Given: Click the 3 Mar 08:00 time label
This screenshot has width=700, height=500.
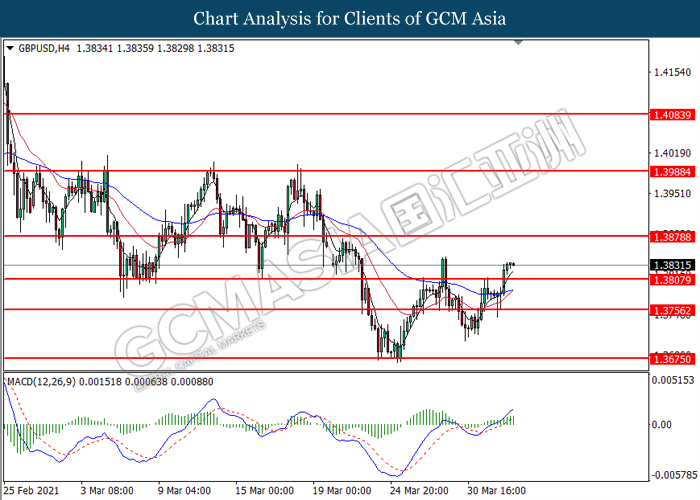Looking at the screenshot, I should [107, 490].
